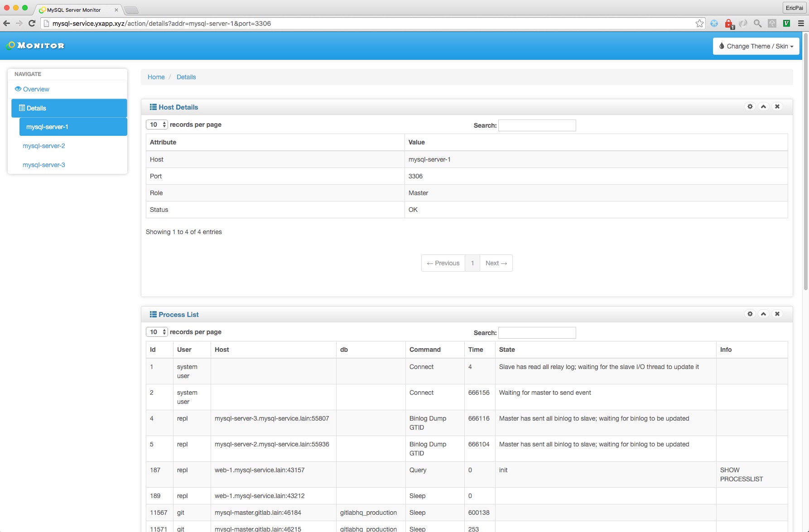
Task: Collapse the Host Details panel
Action: (x=764, y=107)
